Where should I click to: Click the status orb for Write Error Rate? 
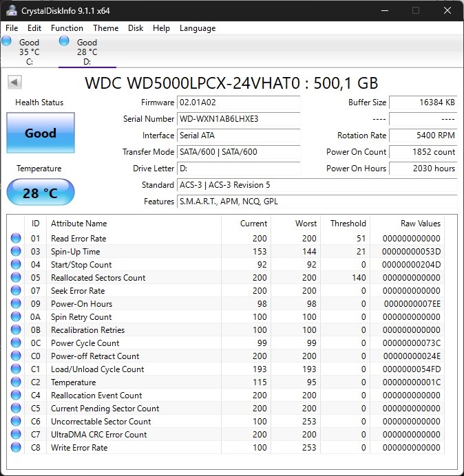coord(16,448)
